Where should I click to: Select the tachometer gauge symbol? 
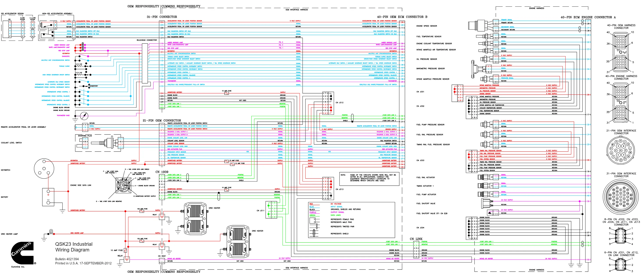click(84, 116)
